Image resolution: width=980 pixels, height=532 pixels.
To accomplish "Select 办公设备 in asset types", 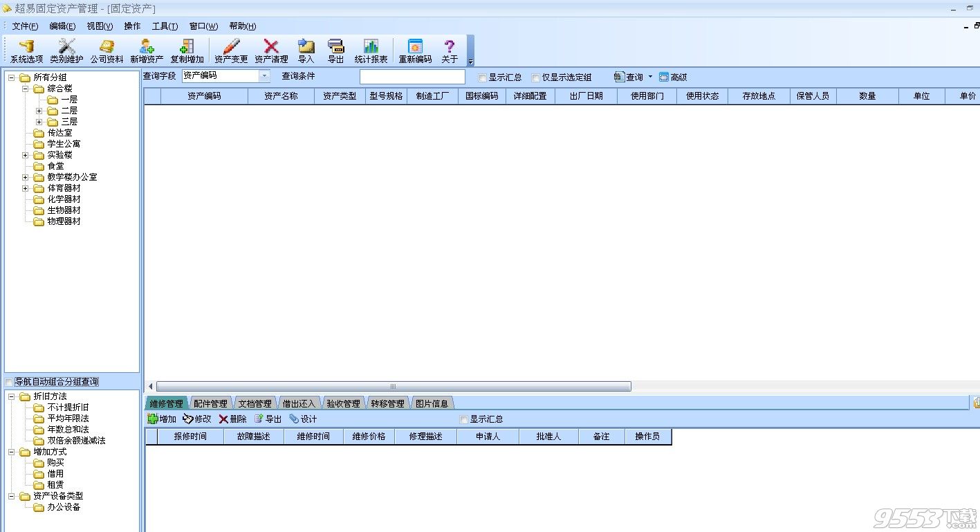I will tap(64, 507).
